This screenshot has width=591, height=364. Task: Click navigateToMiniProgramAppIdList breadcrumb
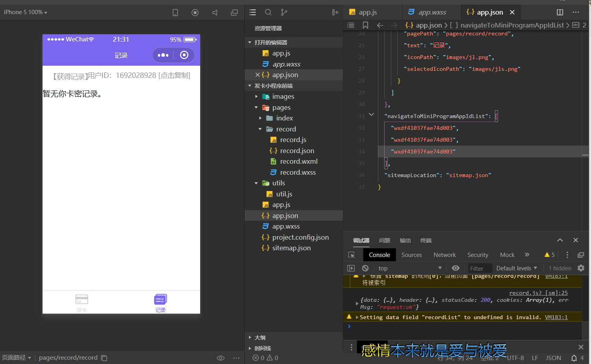click(512, 25)
